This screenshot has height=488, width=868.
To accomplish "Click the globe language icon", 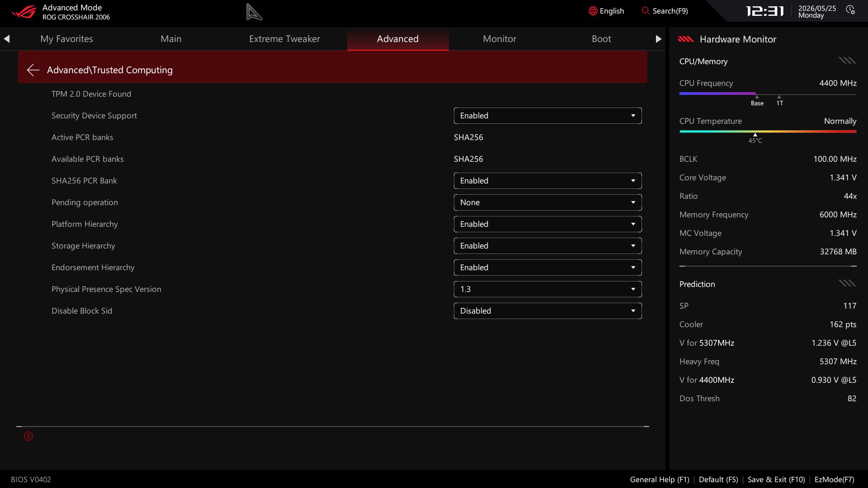I will point(593,11).
